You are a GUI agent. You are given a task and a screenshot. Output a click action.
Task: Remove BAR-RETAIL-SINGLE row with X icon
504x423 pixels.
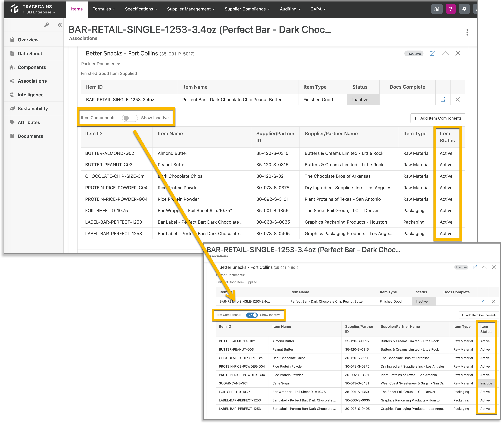[458, 99]
